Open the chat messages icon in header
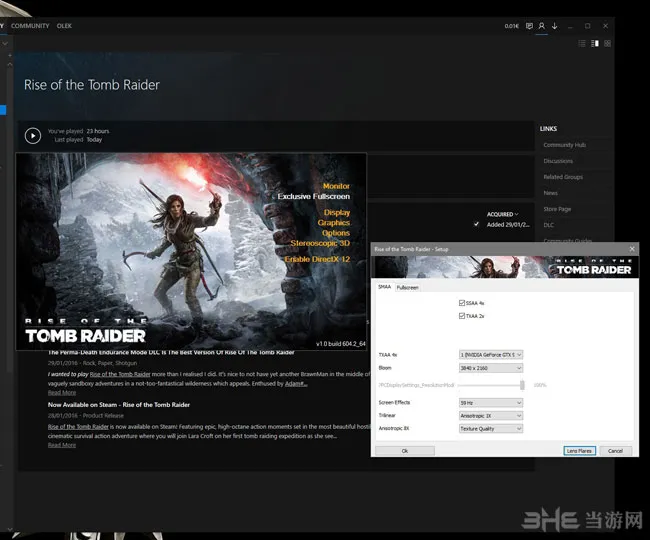This screenshot has height=540, width=650. 529,26
